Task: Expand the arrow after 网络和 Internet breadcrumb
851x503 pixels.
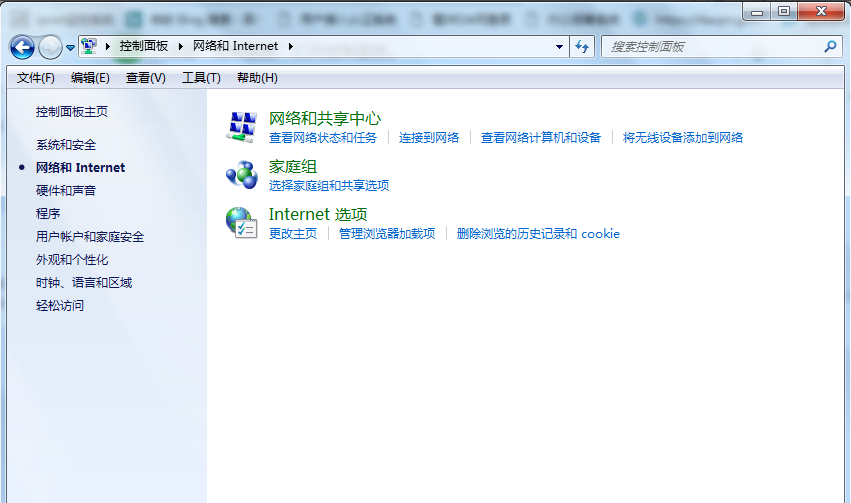Action: [290, 47]
